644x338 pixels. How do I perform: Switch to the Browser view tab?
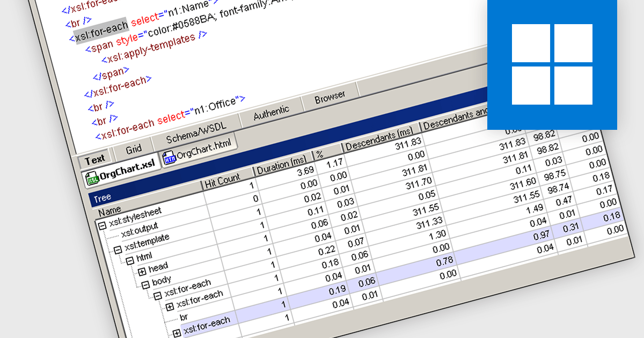[330, 97]
